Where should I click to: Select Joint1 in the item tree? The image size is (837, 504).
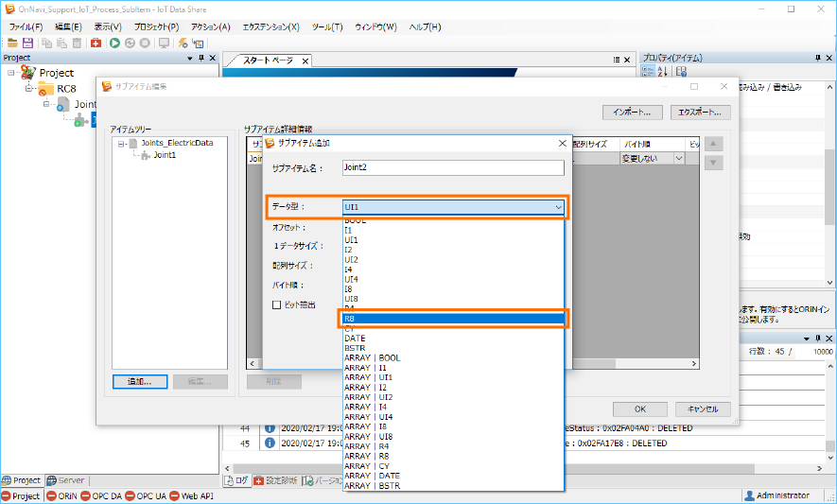(x=166, y=155)
